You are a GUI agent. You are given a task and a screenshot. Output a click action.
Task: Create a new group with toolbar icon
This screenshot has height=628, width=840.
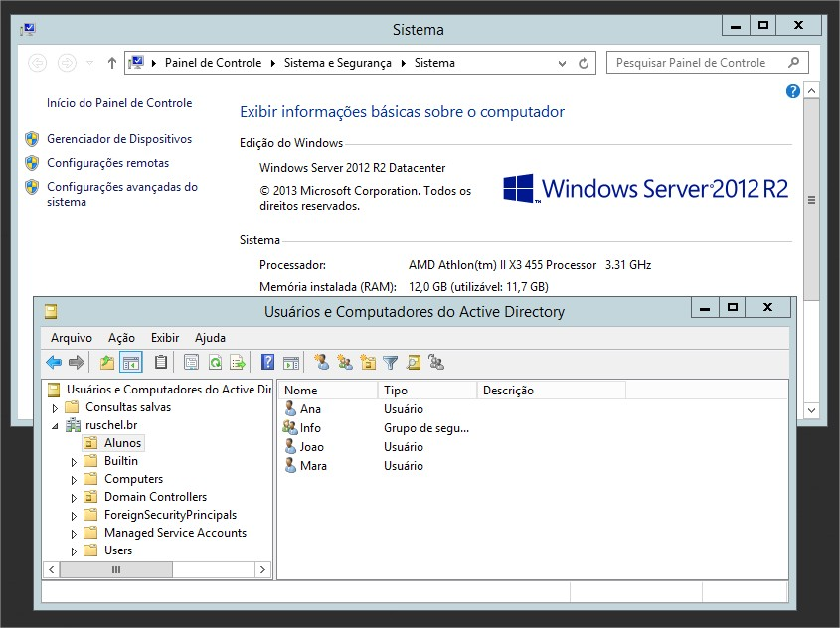(x=345, y=363)
